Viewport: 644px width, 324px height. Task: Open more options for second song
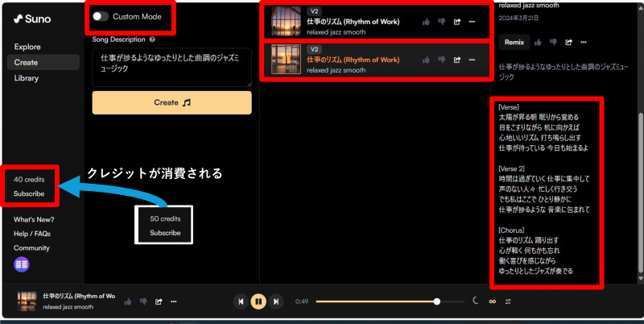coord(472,60)
